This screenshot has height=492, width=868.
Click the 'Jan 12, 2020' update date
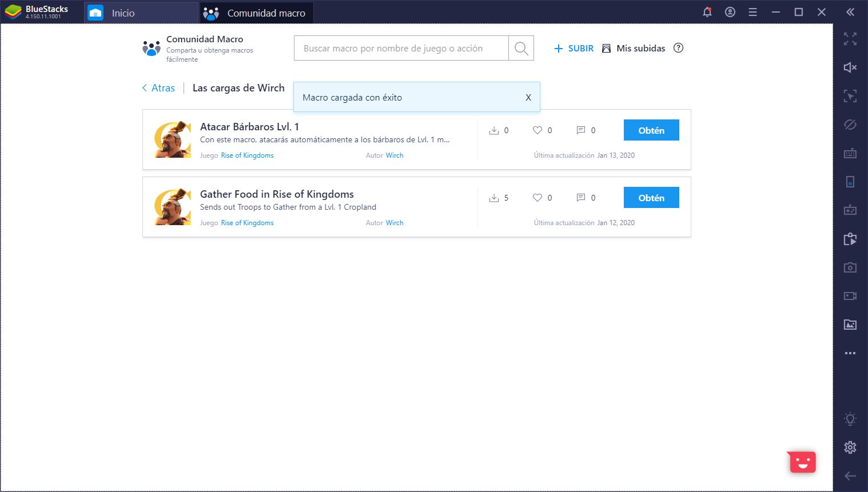point(616,223)
